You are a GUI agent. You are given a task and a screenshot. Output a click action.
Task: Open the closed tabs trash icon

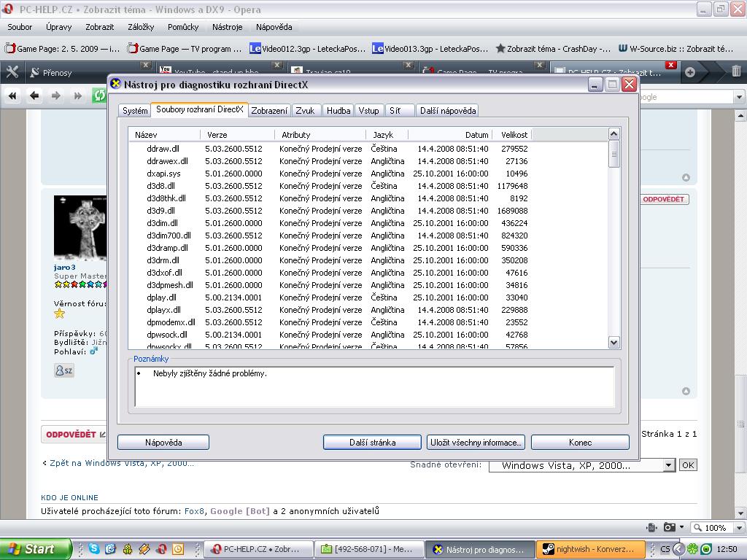[x=736, y=72]
